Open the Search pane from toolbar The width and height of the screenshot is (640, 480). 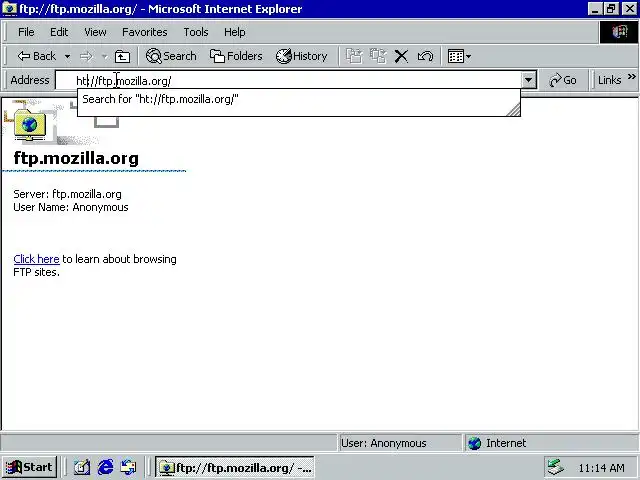pyautogui.click(x=171, y=56)
